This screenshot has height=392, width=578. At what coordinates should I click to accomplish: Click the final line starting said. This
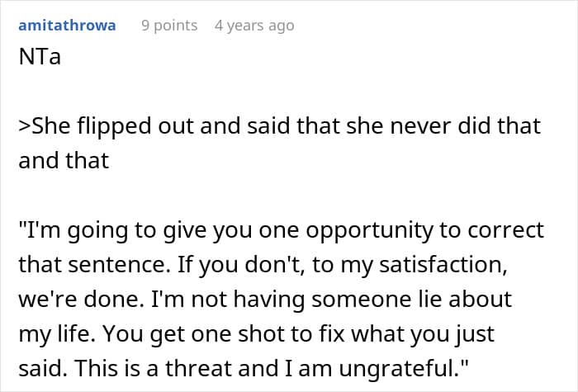(244, 368)
